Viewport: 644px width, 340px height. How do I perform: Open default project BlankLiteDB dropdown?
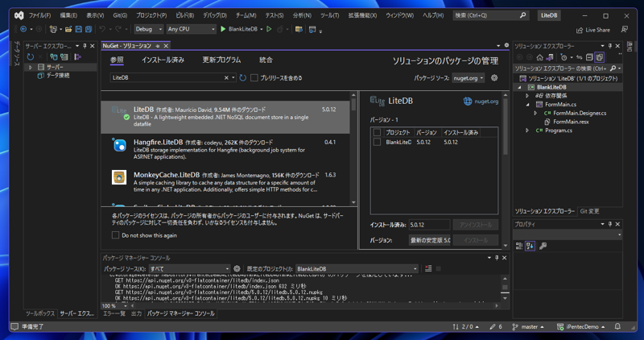[x=357, y=268]
